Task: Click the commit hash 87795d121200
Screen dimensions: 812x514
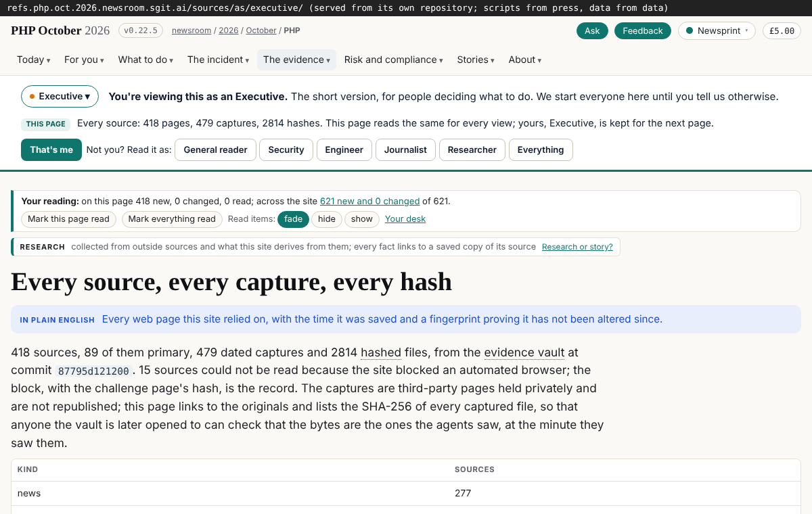Action: (93, 371)
